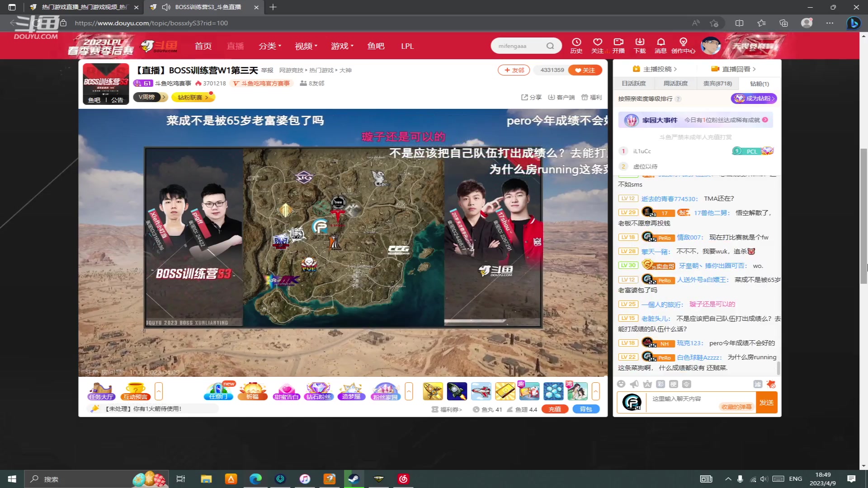Open the 粉丝家园 fan home icon

pos(386,391)
